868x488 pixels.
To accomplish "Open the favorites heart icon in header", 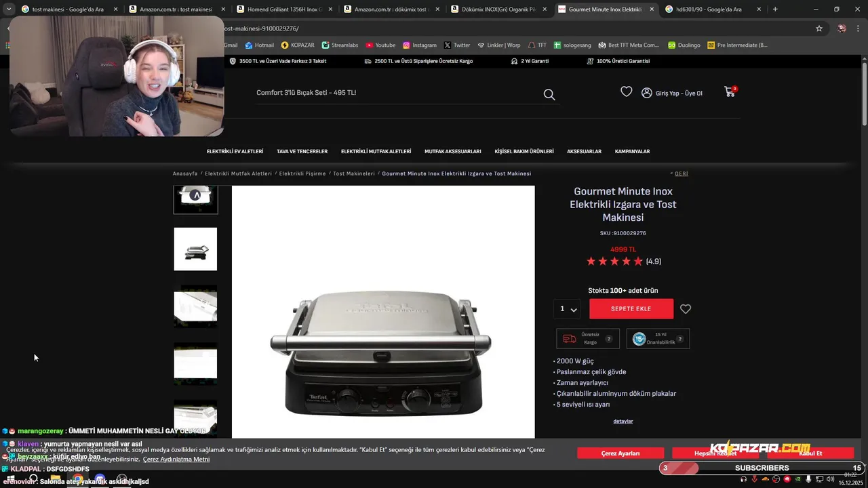I will [x=627, y=91].
